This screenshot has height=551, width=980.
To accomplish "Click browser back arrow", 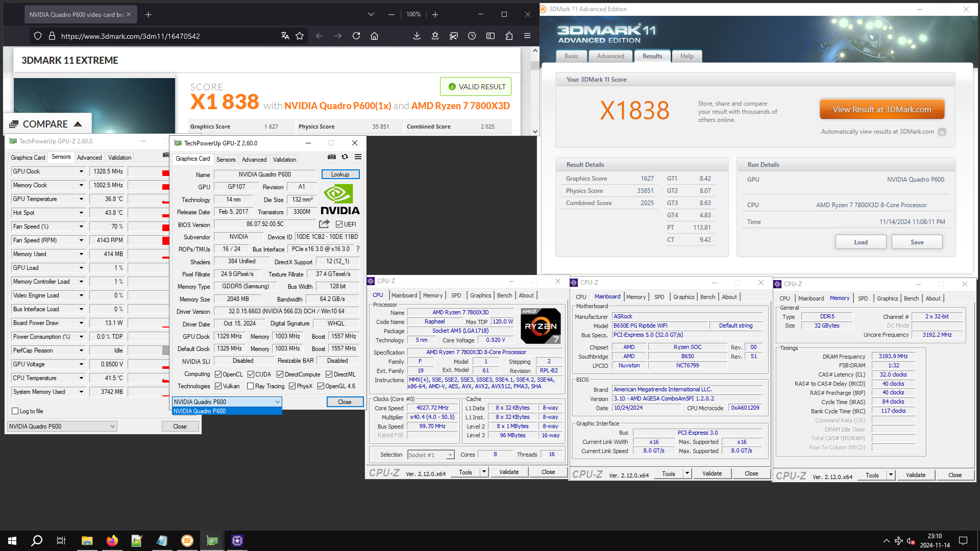I will coord(320,36).
